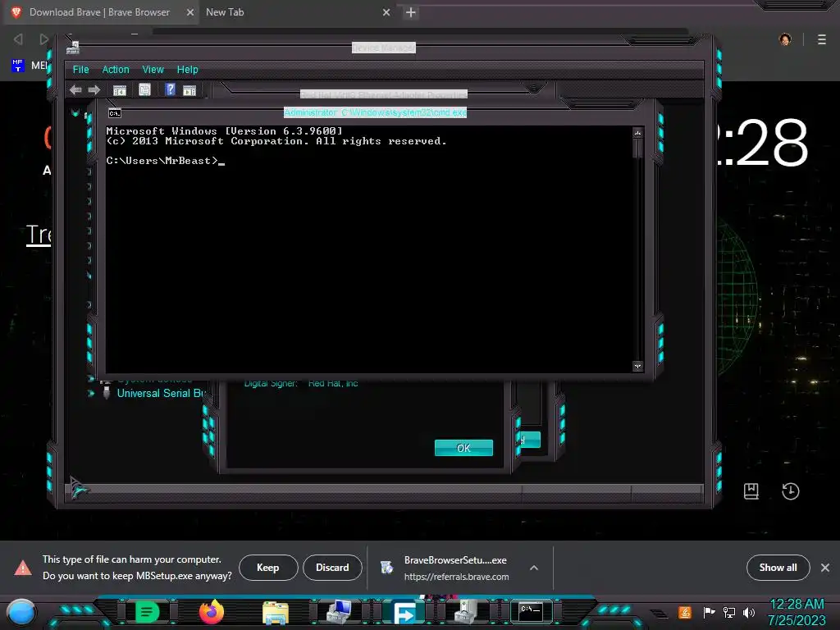Collapse Device Manager root tree node
Image resolution: width=840 pixels, height=630 pixels.
(75, 113)
